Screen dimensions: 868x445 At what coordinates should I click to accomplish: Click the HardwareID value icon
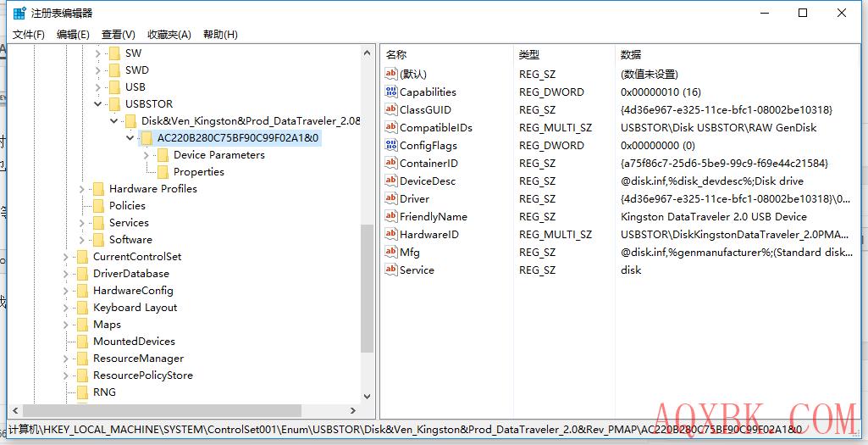(x=391, y=234)
